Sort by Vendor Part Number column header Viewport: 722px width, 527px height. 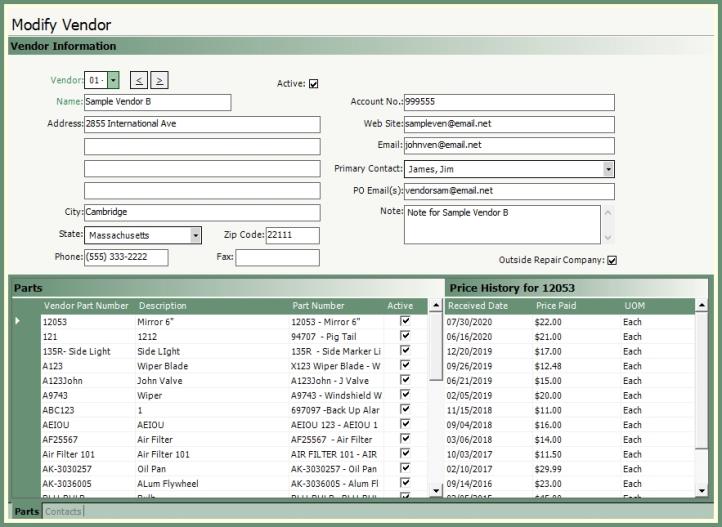click(85, 306)
